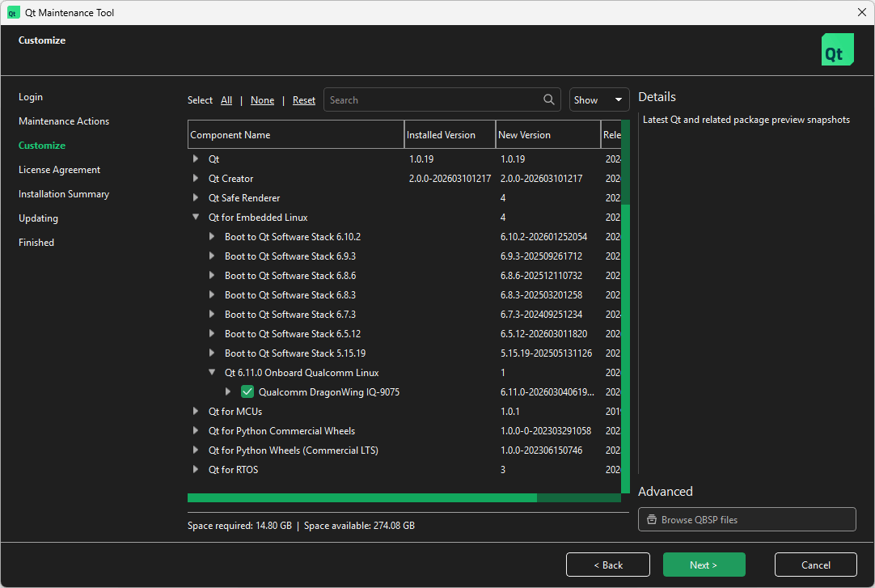This screenshot has height=588, width=875.
Task: Click the package icon on Browse QBSP files
Action: tap(652, 519)
